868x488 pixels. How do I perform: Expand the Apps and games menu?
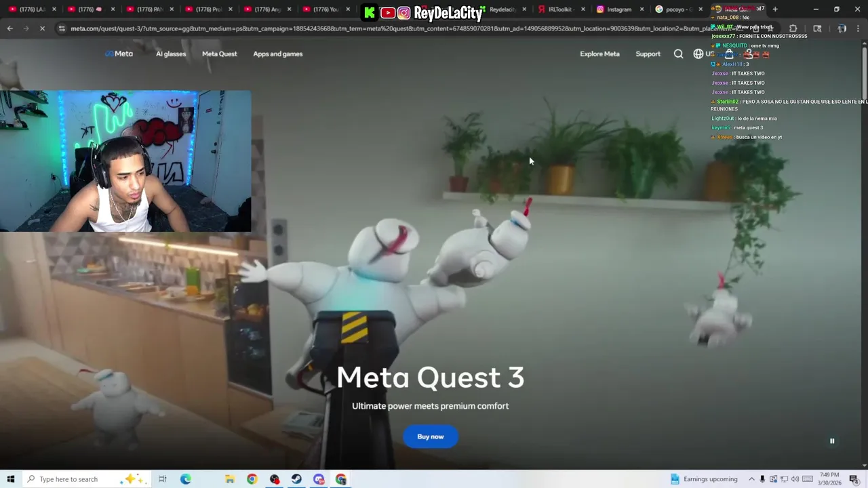click(x=278, y=54)
